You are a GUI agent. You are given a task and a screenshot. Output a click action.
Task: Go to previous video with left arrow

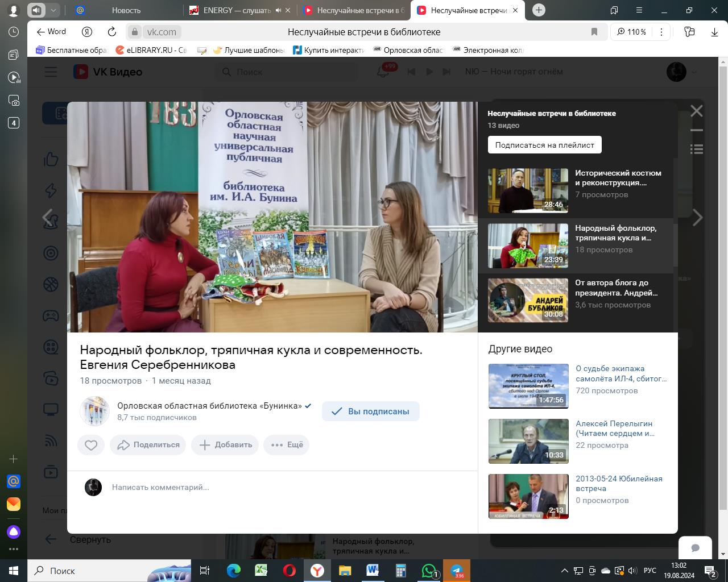(x=48, y=217)
